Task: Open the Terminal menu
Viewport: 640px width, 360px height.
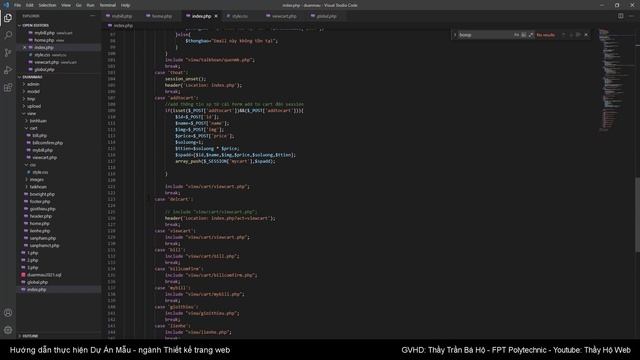Action: (107, 5)
